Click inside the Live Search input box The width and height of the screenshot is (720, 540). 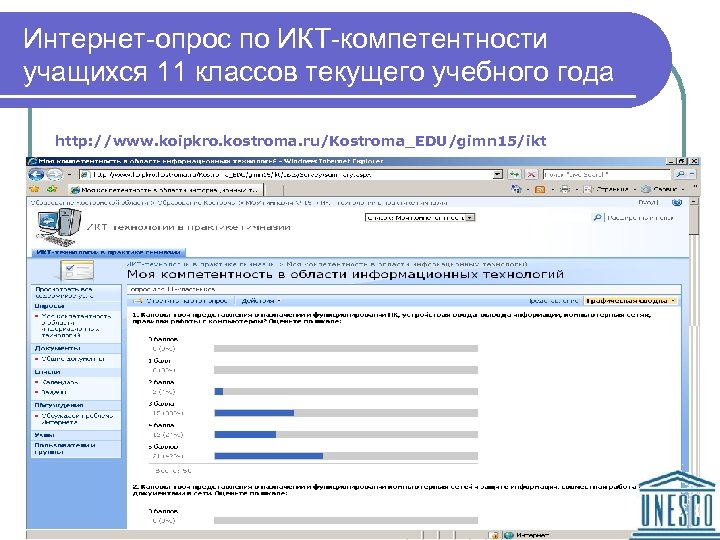(607, 174)
